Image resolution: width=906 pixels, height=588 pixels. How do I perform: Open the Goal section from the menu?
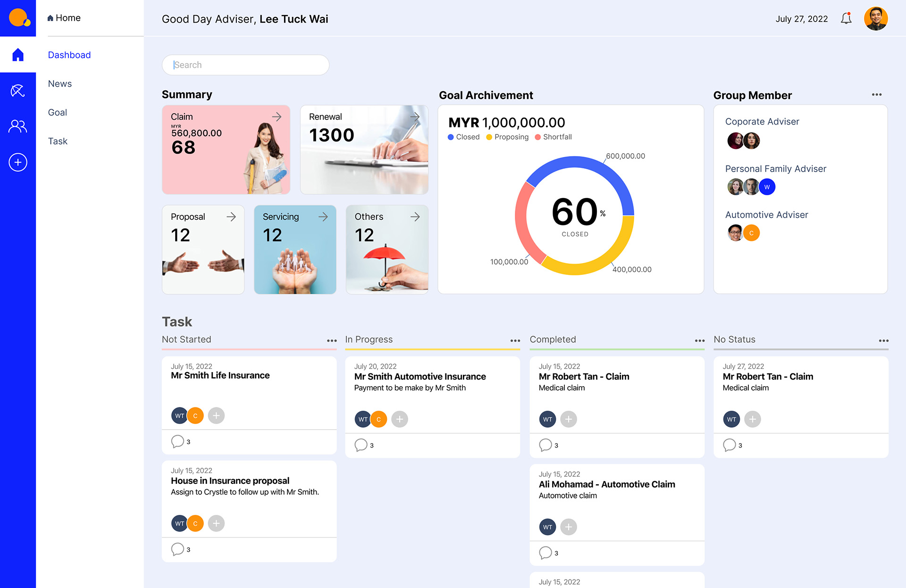57,112
